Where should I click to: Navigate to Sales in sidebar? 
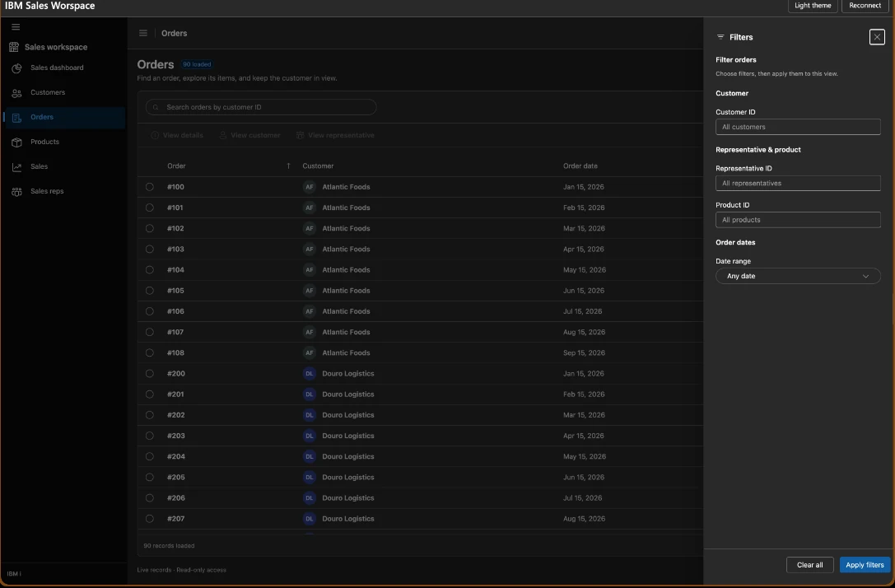point(64,166)
